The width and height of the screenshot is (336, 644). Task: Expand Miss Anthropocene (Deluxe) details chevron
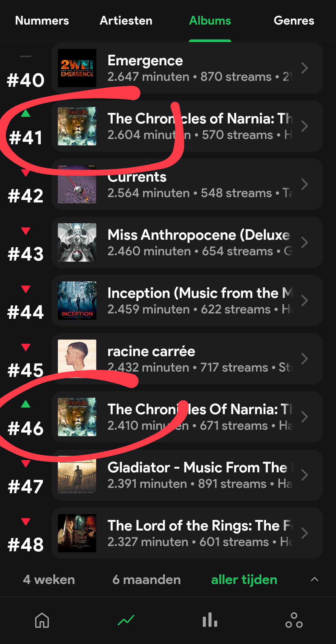click(x=305, y=242)
